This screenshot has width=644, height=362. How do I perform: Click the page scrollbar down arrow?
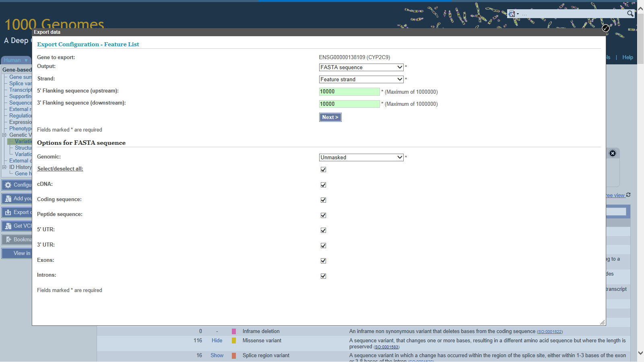pos(640,353)
